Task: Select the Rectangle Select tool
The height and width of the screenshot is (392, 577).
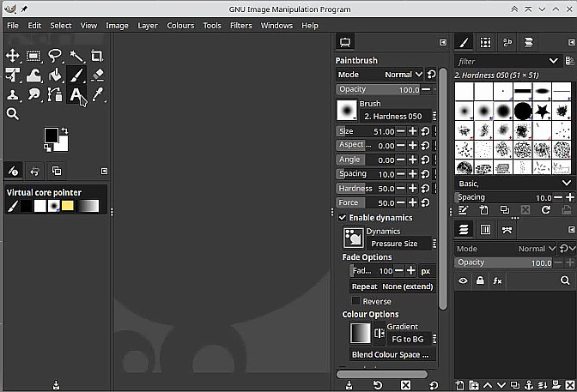Action: click(33, 56)
